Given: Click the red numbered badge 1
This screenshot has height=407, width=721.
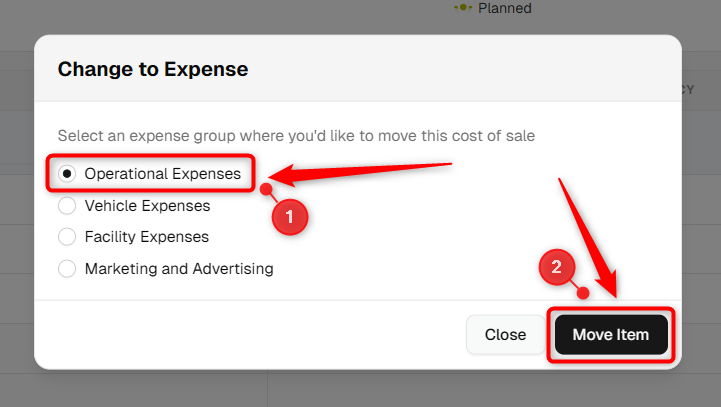Looking at the screenshot, I should 290,217.
